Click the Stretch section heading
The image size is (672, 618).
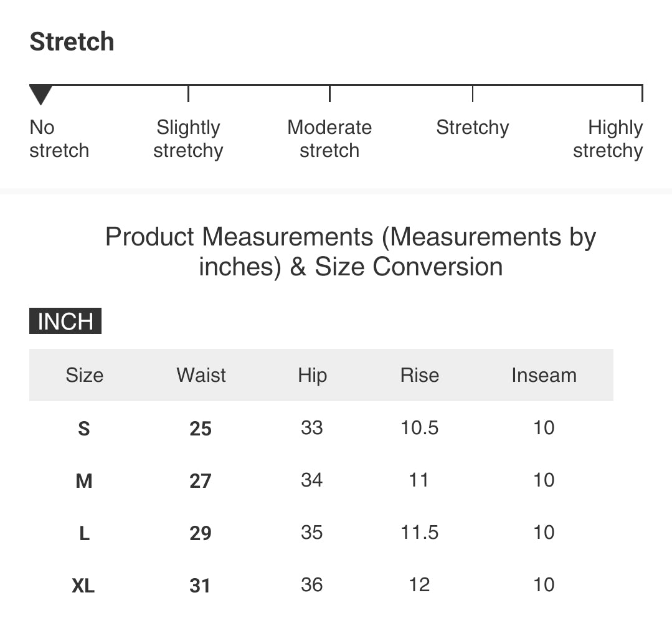(72, 42)
